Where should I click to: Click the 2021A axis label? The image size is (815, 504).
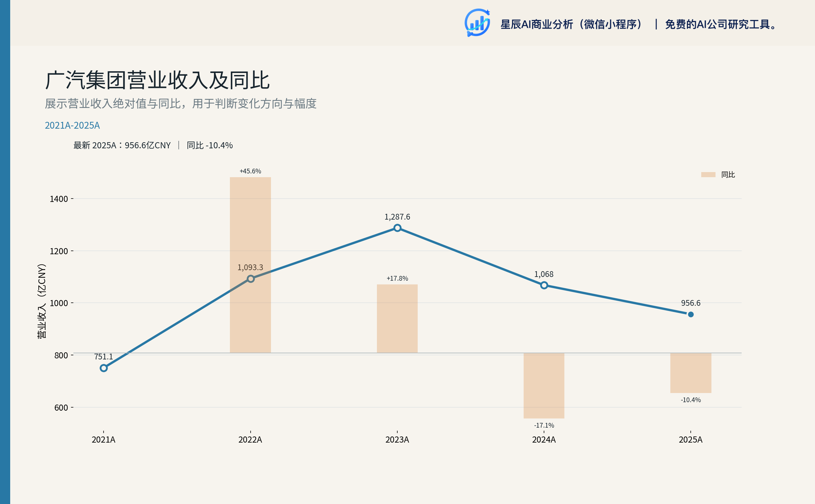(x=104, y=440)
